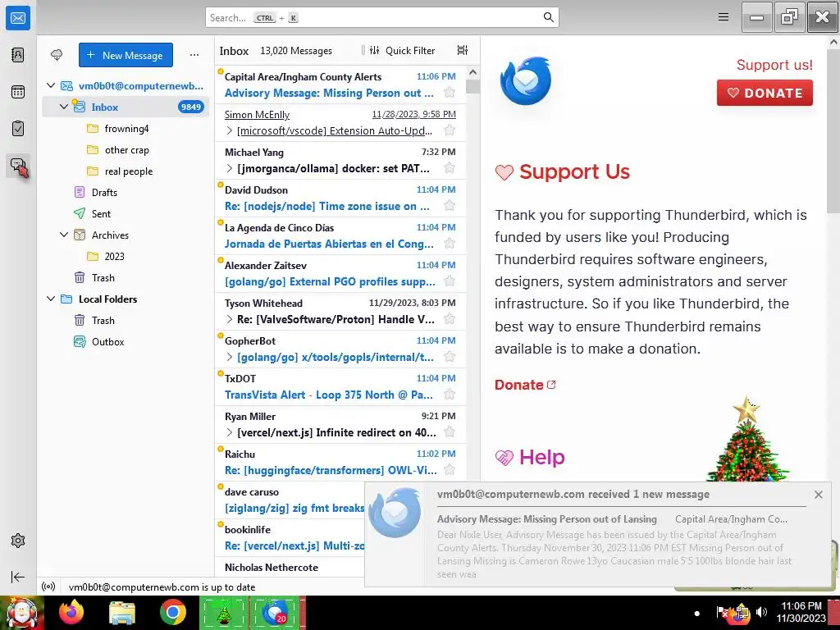This screenshot has height=630, width=840.
Task: Expand the Michael Yang ollama thread
Action: 230,168
